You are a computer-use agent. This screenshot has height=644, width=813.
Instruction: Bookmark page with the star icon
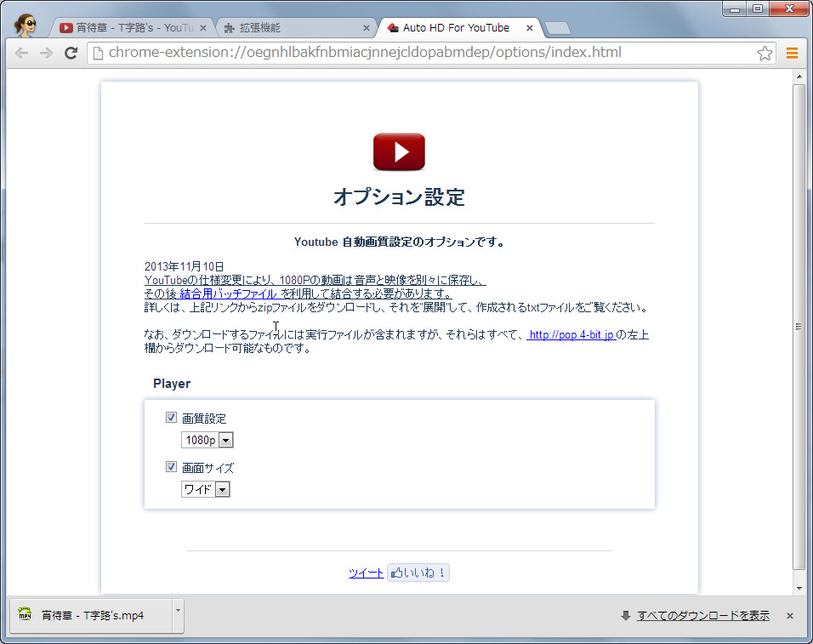point(765,53)
